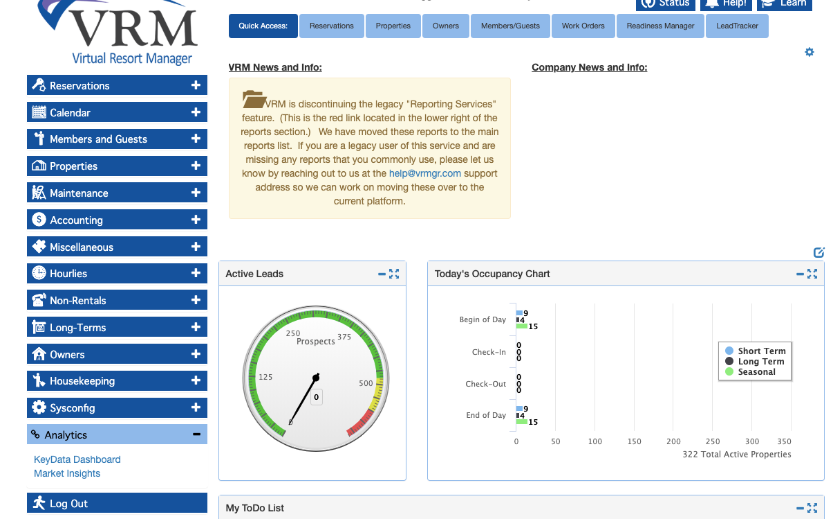Click the Quick Access button
This screenshot has width=833, height=519.
coord(263,26)
